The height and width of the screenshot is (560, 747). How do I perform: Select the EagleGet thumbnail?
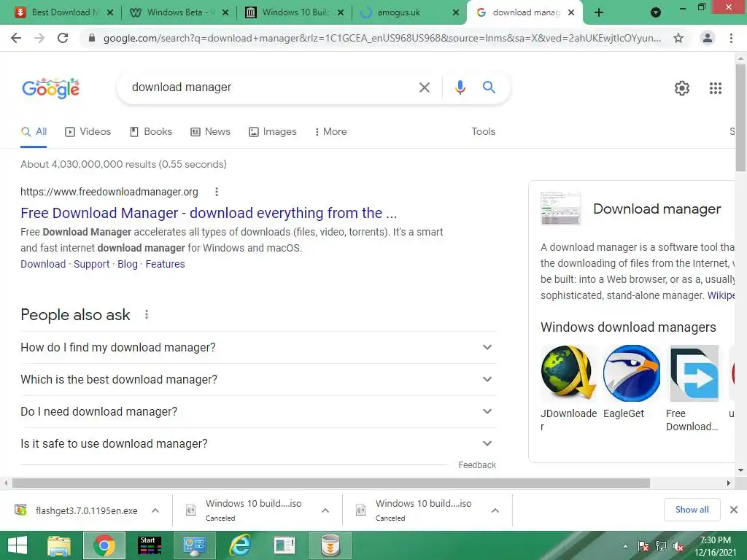tap(631, 373)
